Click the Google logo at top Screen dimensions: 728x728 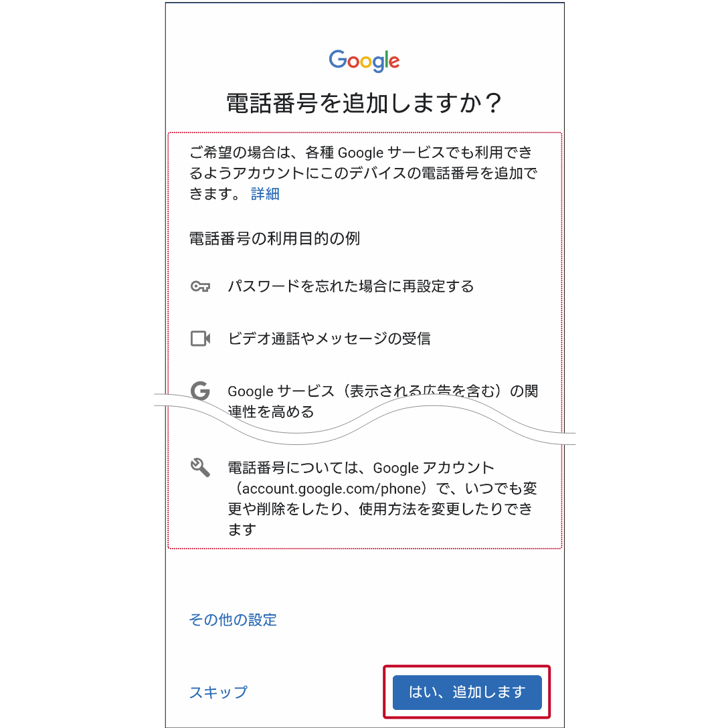[364, 61]
